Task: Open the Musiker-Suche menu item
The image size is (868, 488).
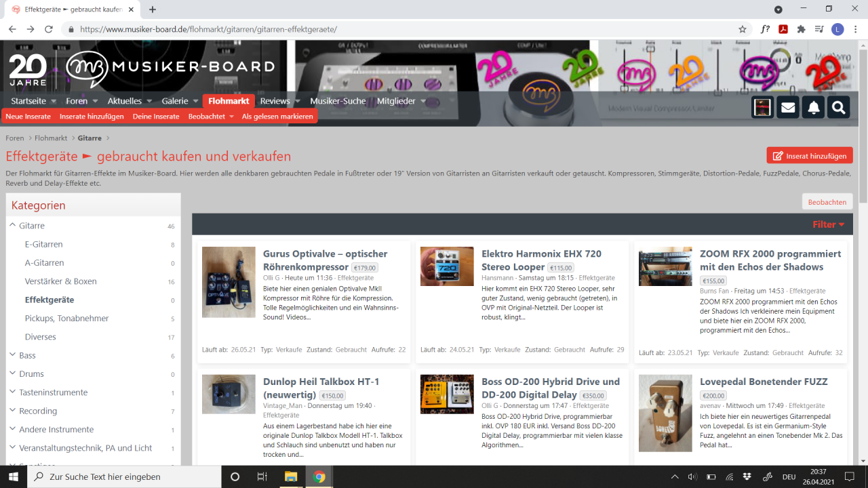Action: (x=338, y=101)
